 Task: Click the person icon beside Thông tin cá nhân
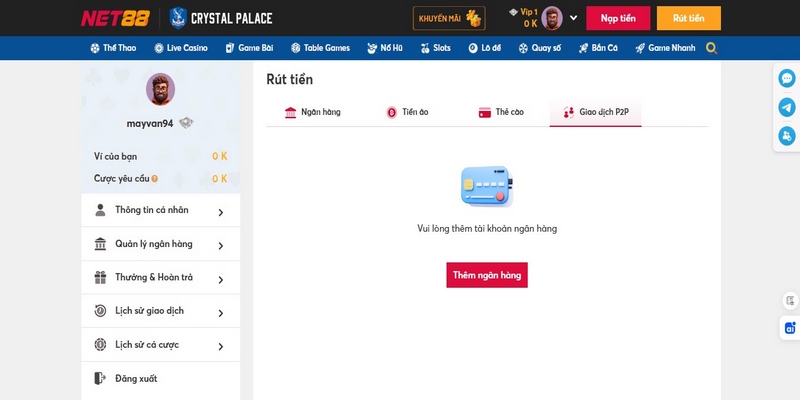tap(101, 210)
